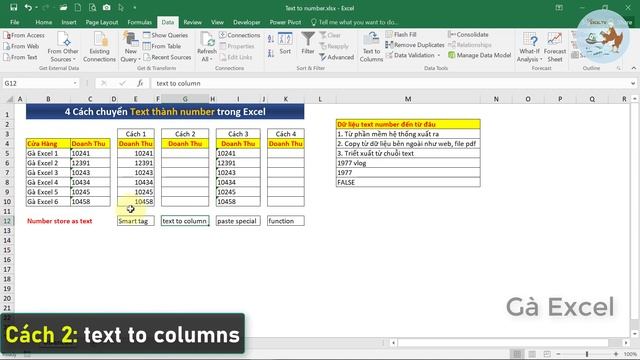Select the Select All corner triangle

click(x=10, y=99)
